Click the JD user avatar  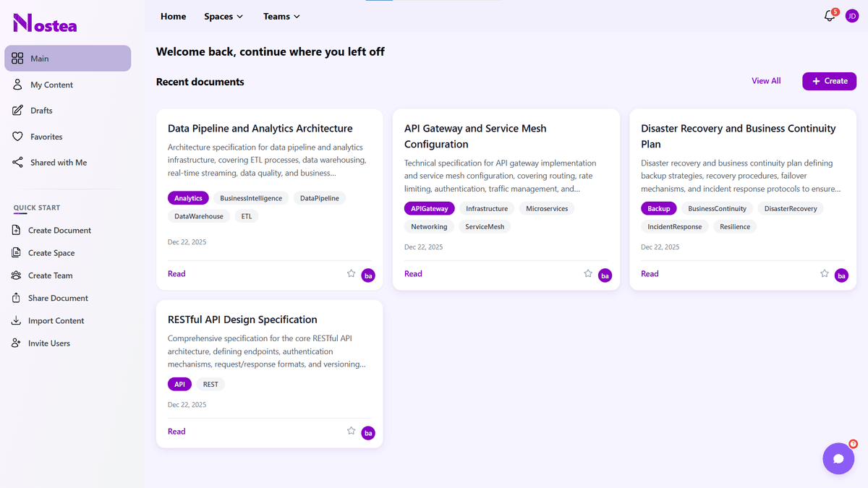coord(851,16)
